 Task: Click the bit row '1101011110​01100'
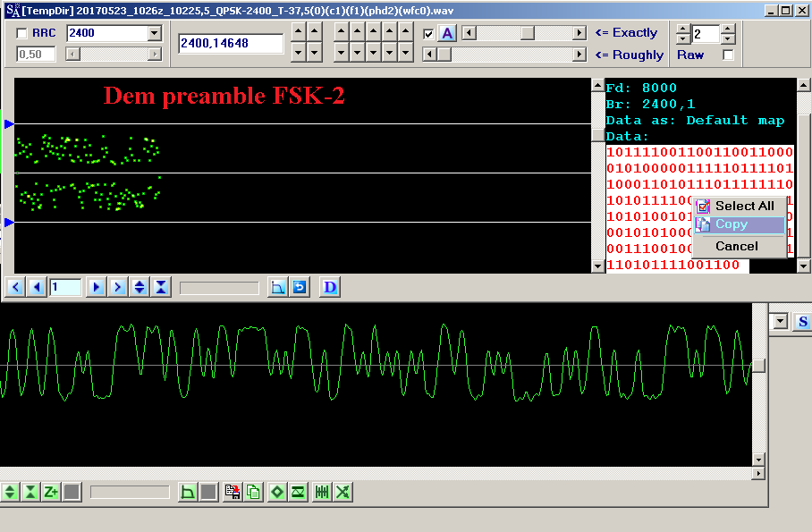(x=672, y=265)
